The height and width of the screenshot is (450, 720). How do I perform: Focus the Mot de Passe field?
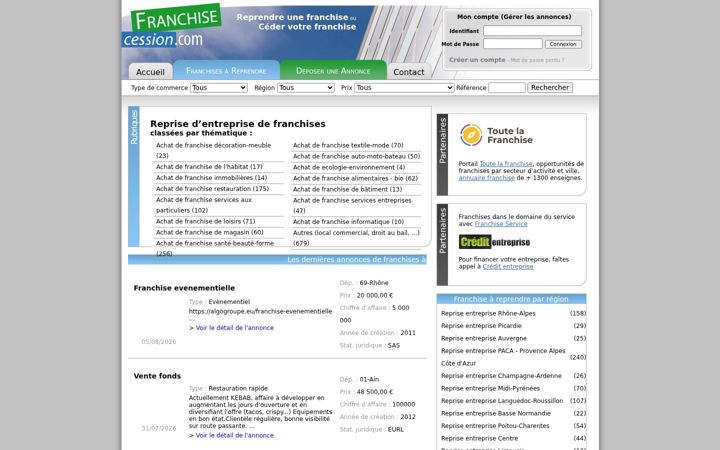(513, 44)
